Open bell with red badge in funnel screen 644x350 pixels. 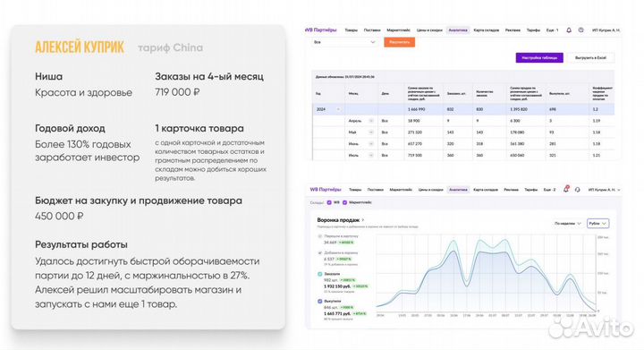tap(566, 189)
